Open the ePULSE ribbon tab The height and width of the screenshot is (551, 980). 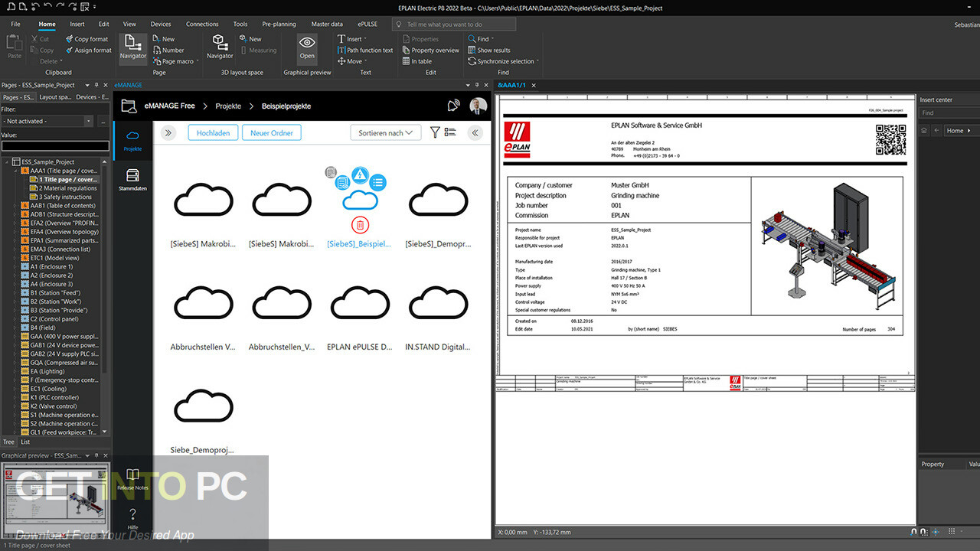coord(368,24)
